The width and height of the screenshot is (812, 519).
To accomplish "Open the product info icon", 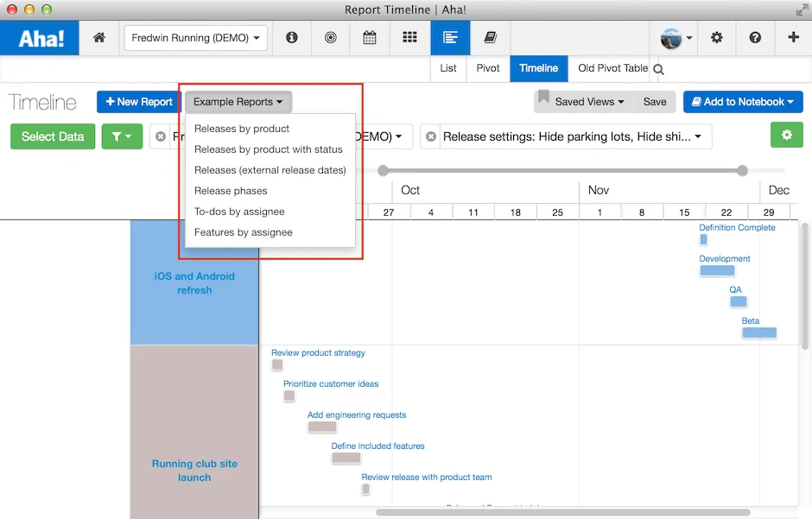I will click(x=292, y=37).
